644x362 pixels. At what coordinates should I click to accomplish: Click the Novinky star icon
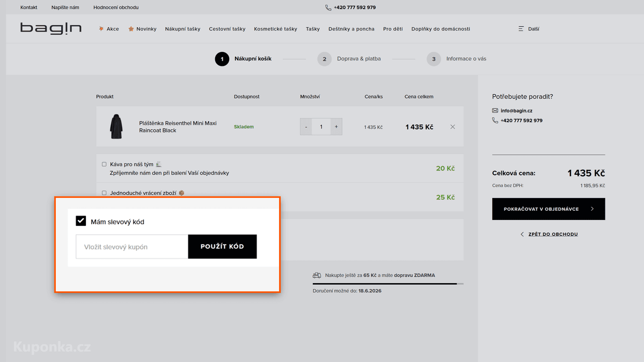click(131, 29)
